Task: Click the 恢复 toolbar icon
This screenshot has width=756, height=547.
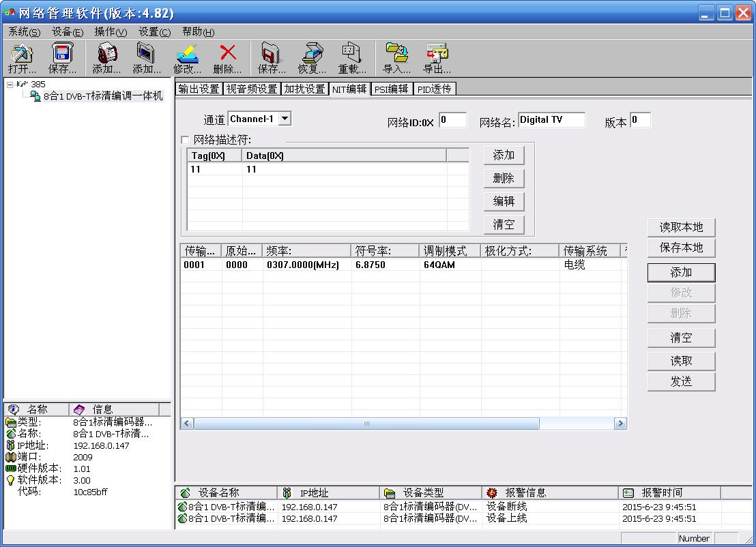Action: click(x=312, y=53)
